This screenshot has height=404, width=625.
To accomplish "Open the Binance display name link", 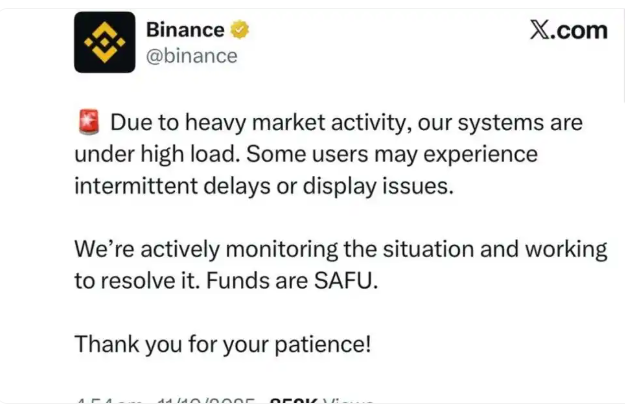I will coord(185,30).
